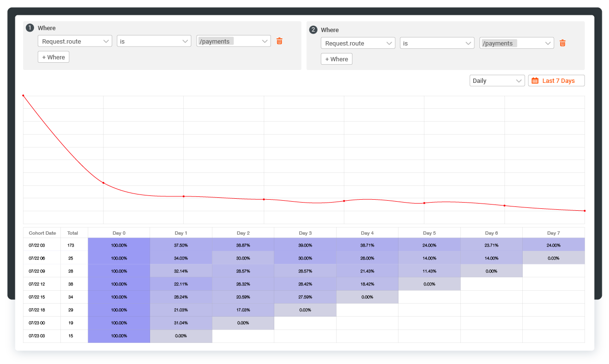Open the Last 7 Days date range picker
This screenshot has height=364, width=609.
pyautogui.click(x=556, y=80)
